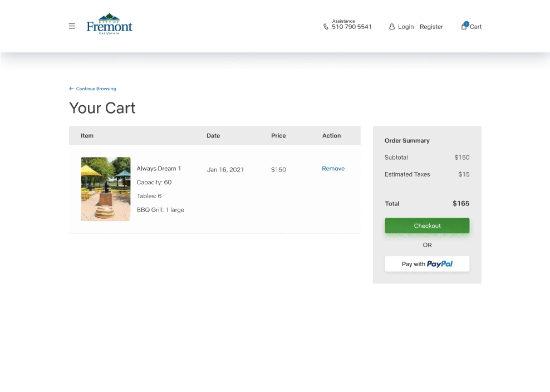Click the City of Fremont logo
This screenshot has width=550, height=392.
click(x=110, y=24)
